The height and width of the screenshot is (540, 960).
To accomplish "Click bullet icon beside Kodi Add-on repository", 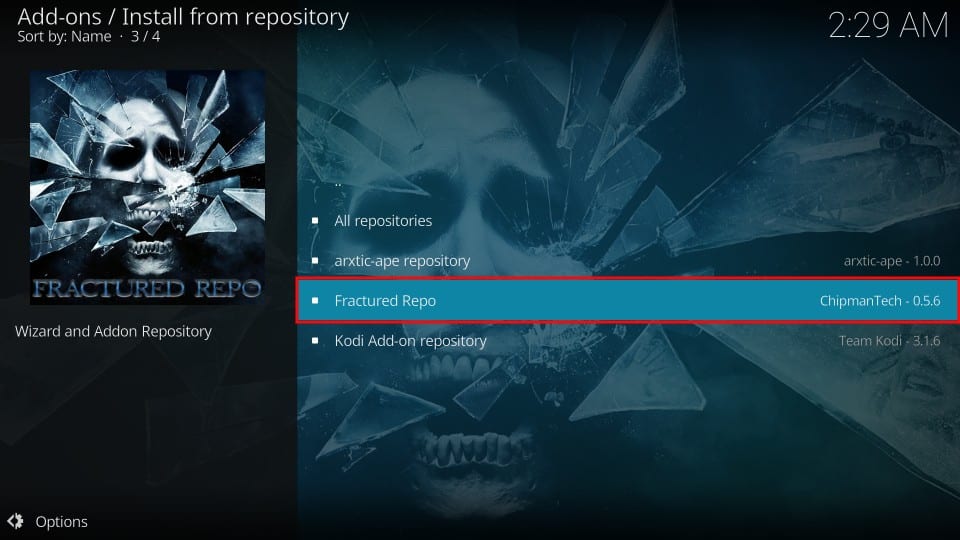I will click(x=315, y=340).
